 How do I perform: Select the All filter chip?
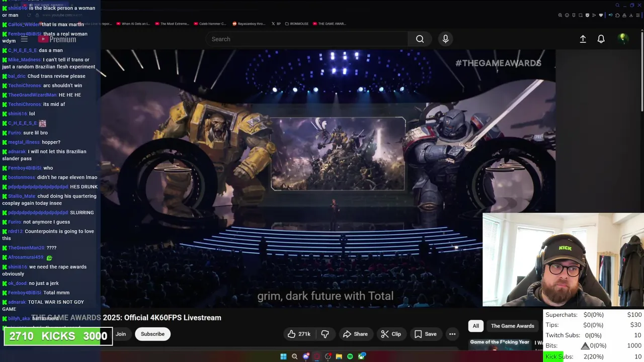click(475, 326)
